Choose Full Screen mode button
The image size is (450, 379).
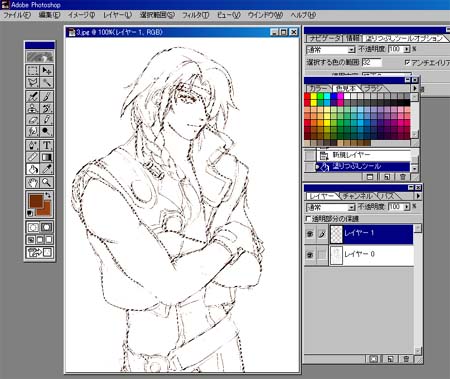tap(49, 240)
